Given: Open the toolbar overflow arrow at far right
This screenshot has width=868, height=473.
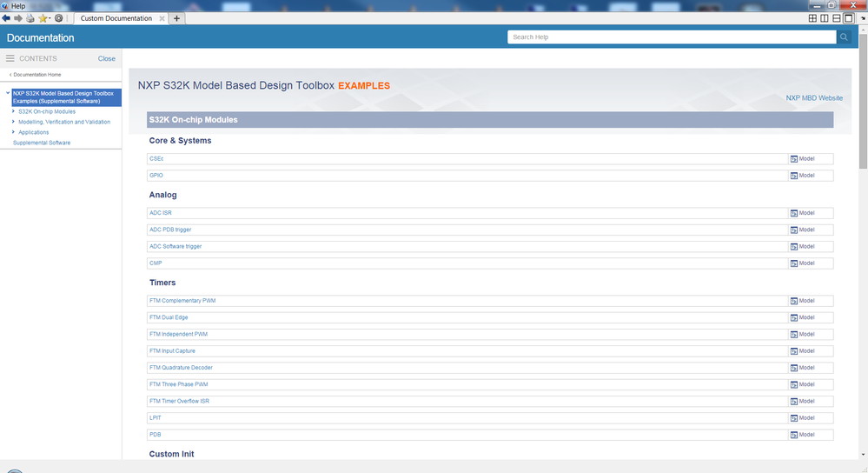Looking at the screenshot, I should pyautogui.click(x=863, y=18).
